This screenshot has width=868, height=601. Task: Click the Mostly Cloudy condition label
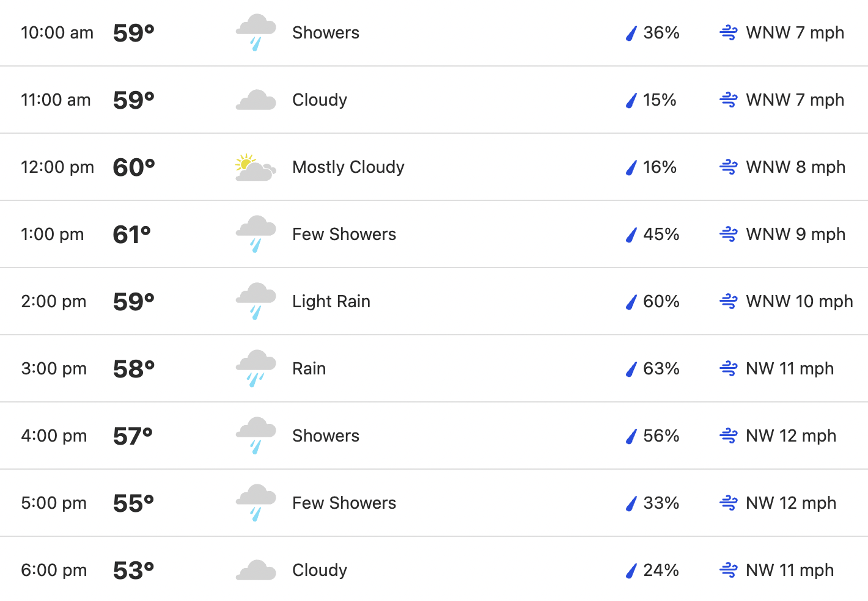click(x=348, y=167)
